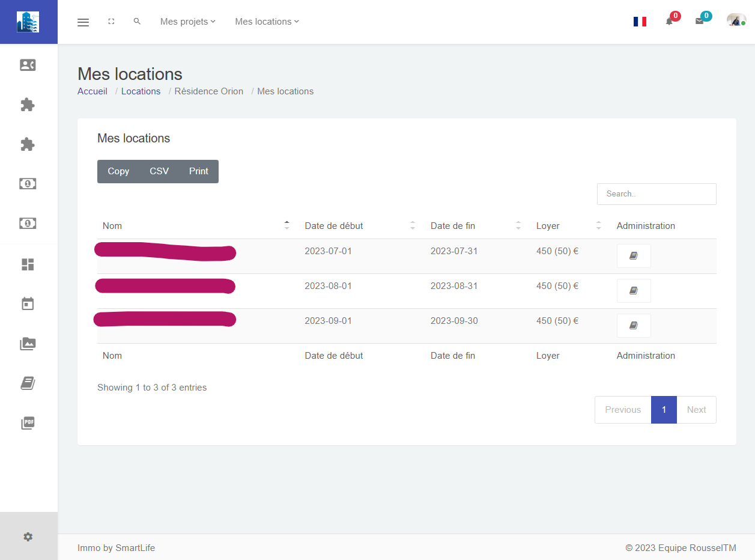Open the PDF documents sidebar icon

coord(28,423)
